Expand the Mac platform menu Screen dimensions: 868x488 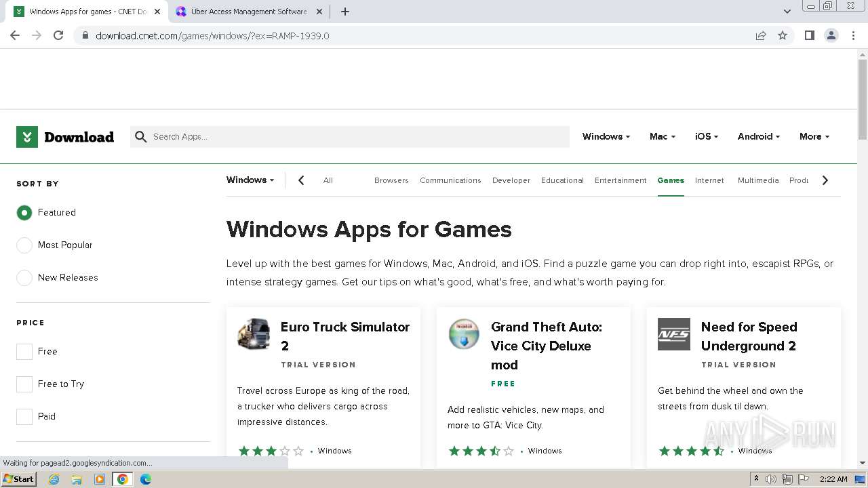(x=663, y=136)
